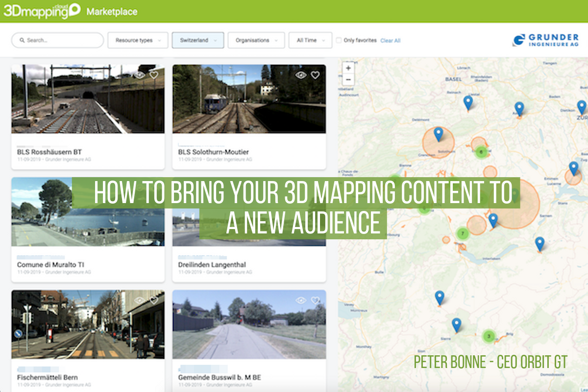The height and width of the screenshot is (392, 588).
Task: Click heart icon on Fischermätteli Bern card
Action: [x=154, y=300]
